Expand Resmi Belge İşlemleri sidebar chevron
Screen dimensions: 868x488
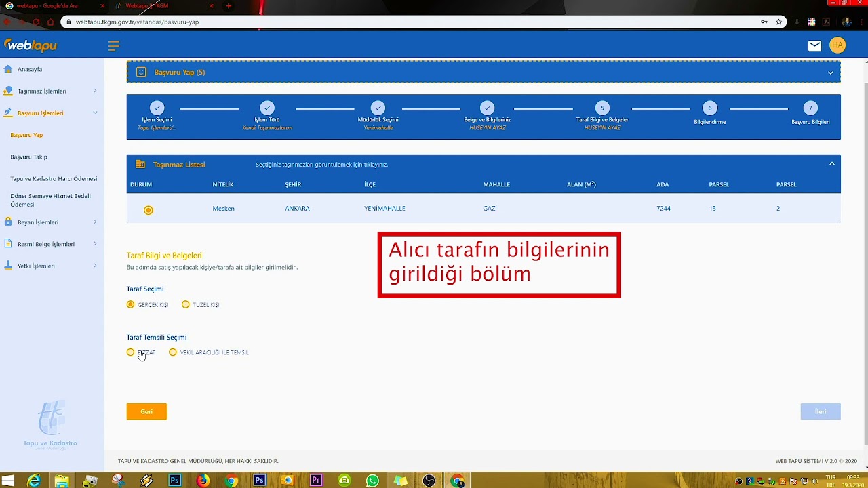click(95, 243)
